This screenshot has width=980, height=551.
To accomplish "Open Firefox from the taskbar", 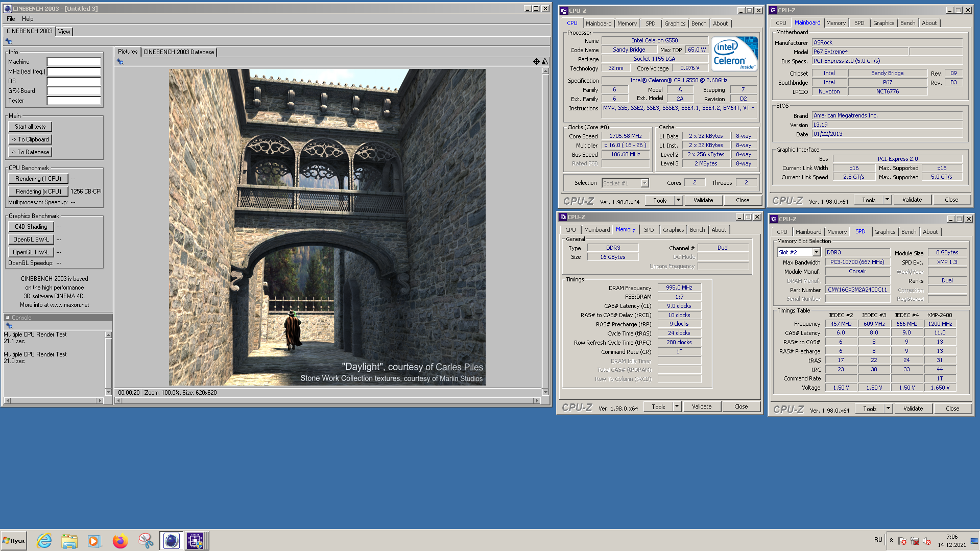I will (x=120, y=540).
